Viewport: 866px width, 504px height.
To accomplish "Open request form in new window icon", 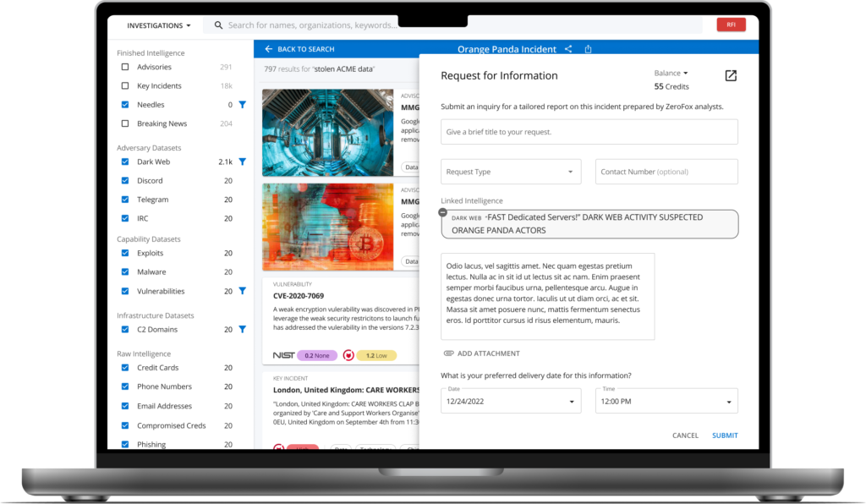I will coord(731,76).
